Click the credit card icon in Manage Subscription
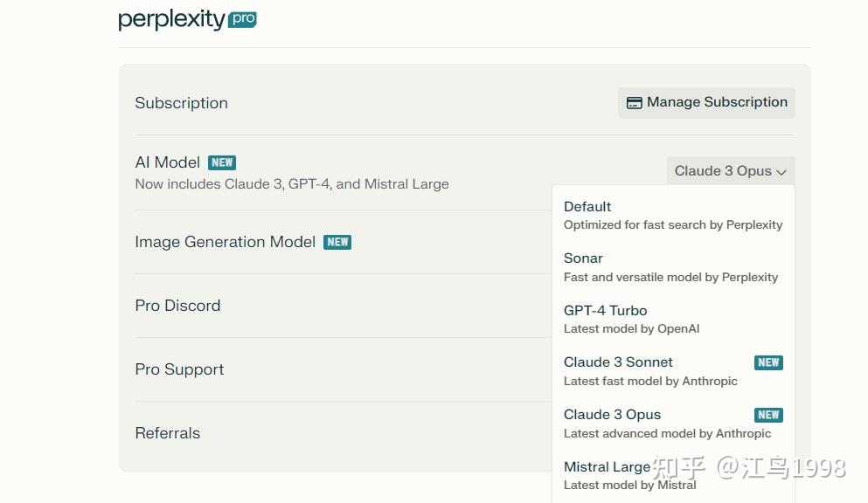 click(x=635, y=103)
